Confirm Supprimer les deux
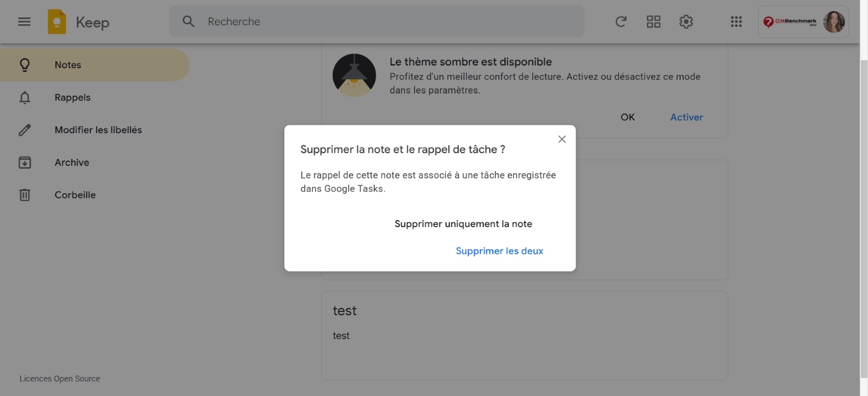 tap(500, 251)
